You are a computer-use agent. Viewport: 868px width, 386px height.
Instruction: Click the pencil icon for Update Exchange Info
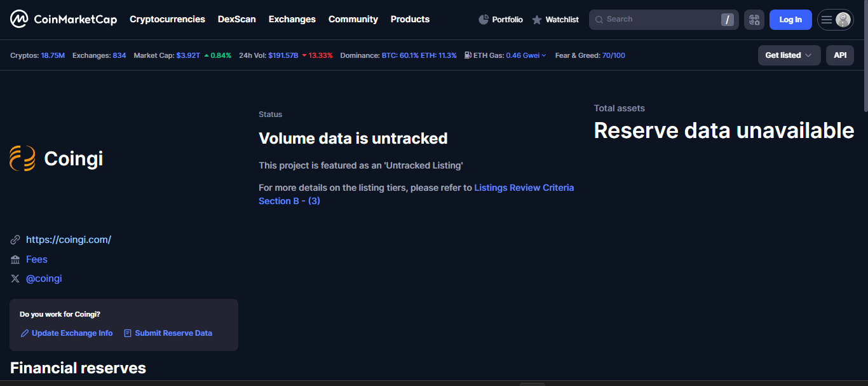25,333
